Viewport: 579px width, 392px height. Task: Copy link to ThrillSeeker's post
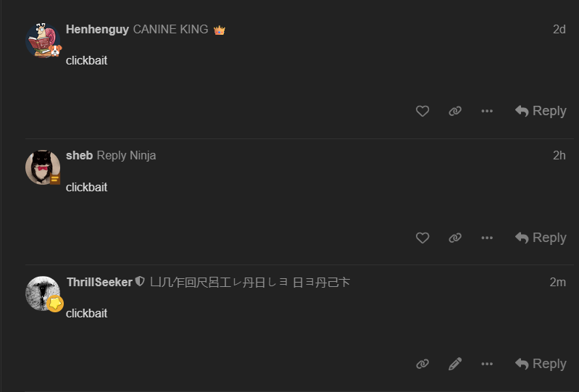pyautogui.click(x=422, y=364)
